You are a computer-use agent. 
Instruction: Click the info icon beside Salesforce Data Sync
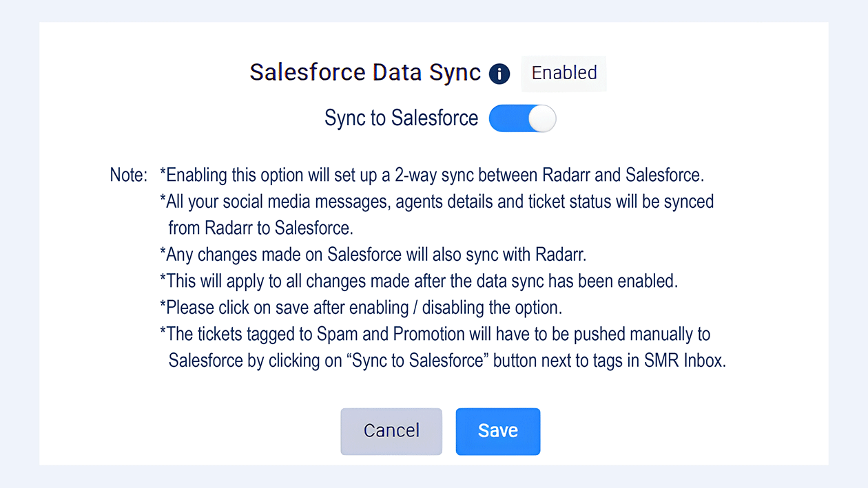(x=499, y=74)
